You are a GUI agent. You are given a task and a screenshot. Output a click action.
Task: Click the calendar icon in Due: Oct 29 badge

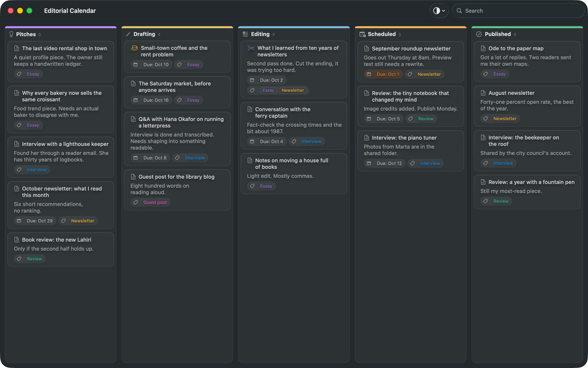19,221
